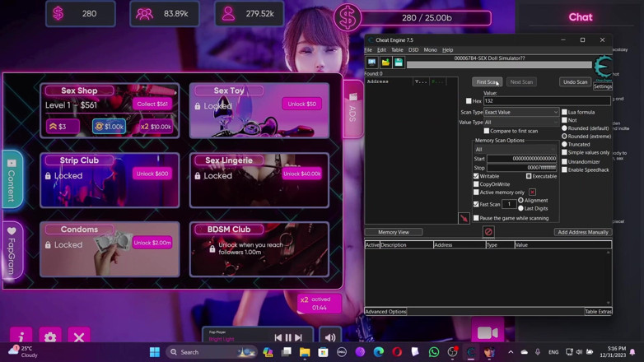The image size is (644, 362).
Task: Open the Help menu
Action: pyautogui.click(x=448, y=50)
